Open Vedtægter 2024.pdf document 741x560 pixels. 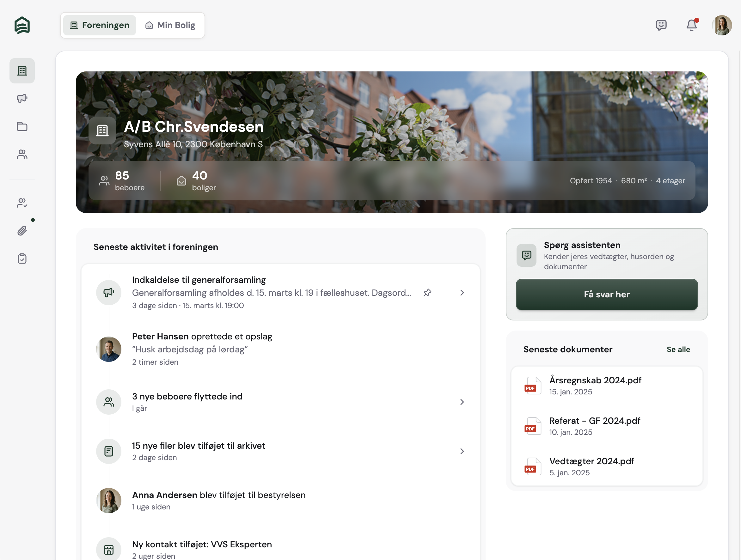[x=591, y=466]
